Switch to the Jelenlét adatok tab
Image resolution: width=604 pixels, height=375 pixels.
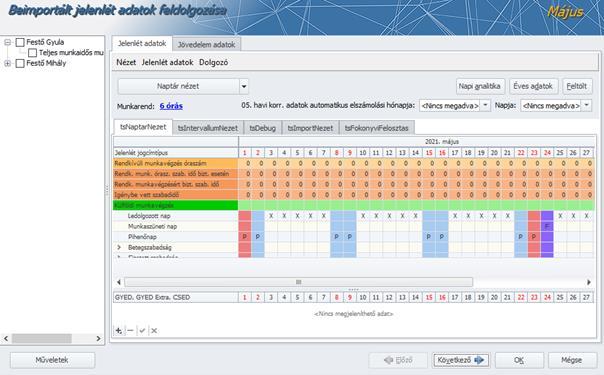[142, 44]
